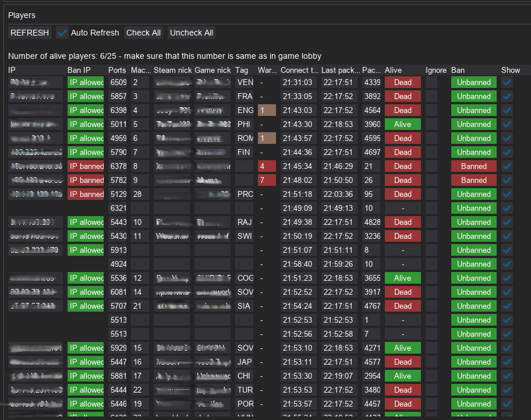Click Unbanned button in the FRA row

473,96
